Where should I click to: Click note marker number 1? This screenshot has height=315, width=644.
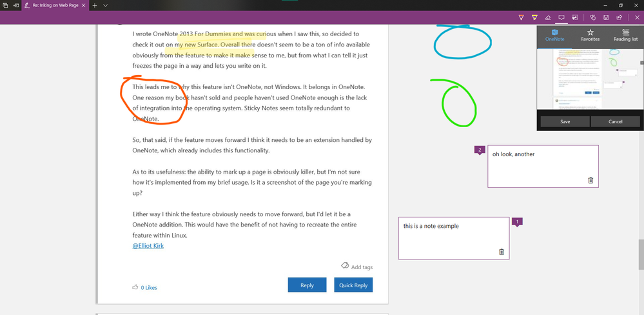517,222
